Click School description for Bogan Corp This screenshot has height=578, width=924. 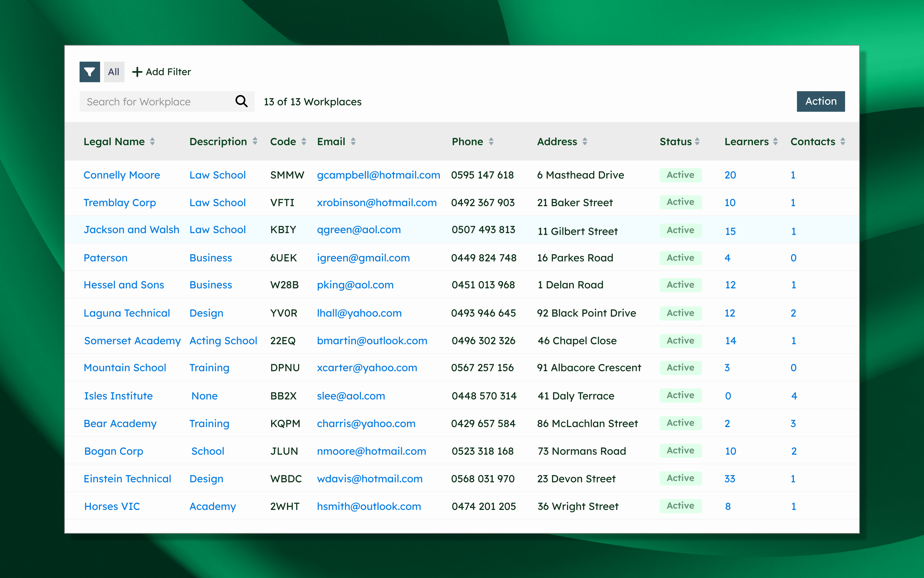point(208,451)
